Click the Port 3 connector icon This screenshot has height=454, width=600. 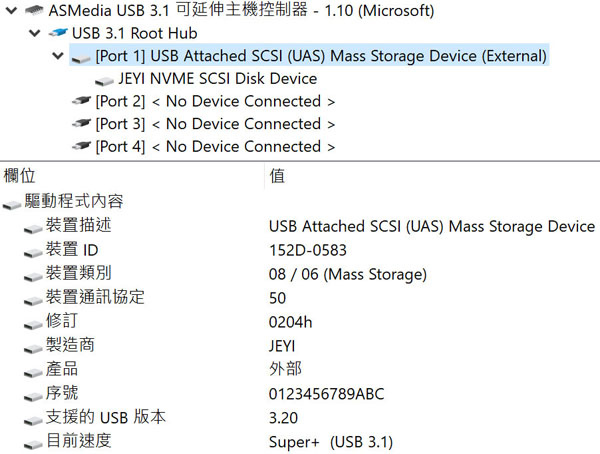[x=82, y=124]
